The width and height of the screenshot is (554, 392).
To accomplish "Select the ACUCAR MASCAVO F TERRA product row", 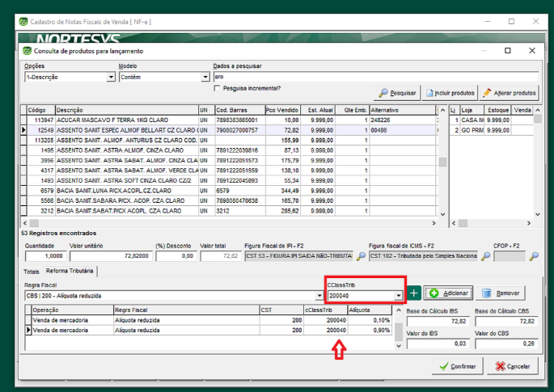I will pos(121,120).
